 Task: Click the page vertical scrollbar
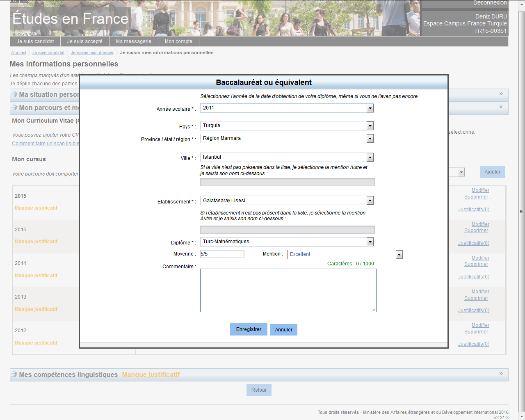521,211
